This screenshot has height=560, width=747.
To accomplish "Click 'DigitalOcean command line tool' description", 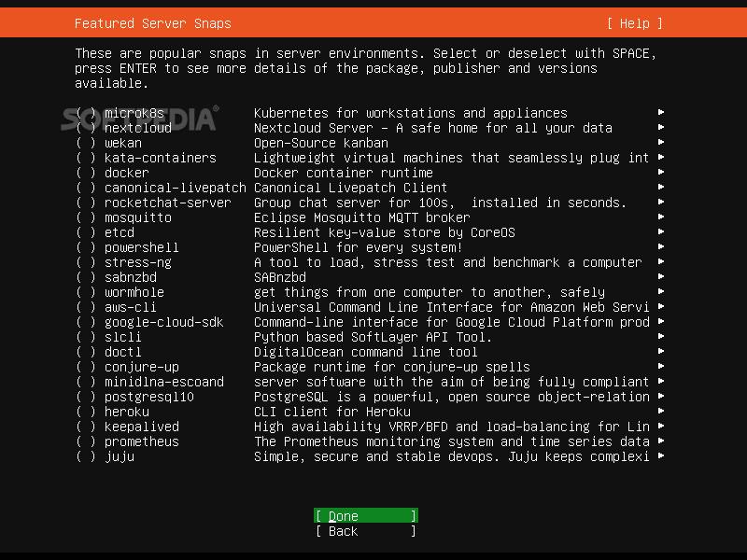I will coord(366,352).
